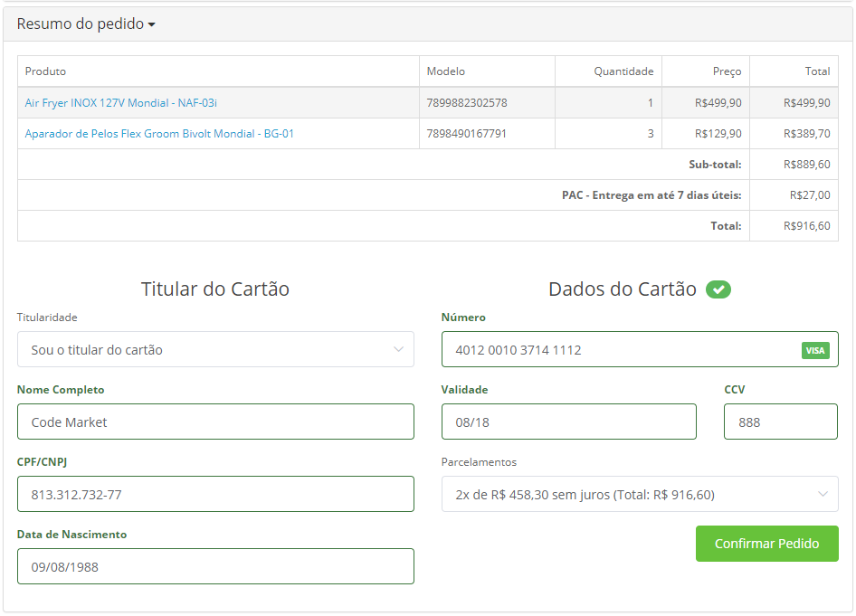The height and width of the screenshot is (616, 856).
Task: Open the Parcelamentos dropdown
Action: [640, 494]
